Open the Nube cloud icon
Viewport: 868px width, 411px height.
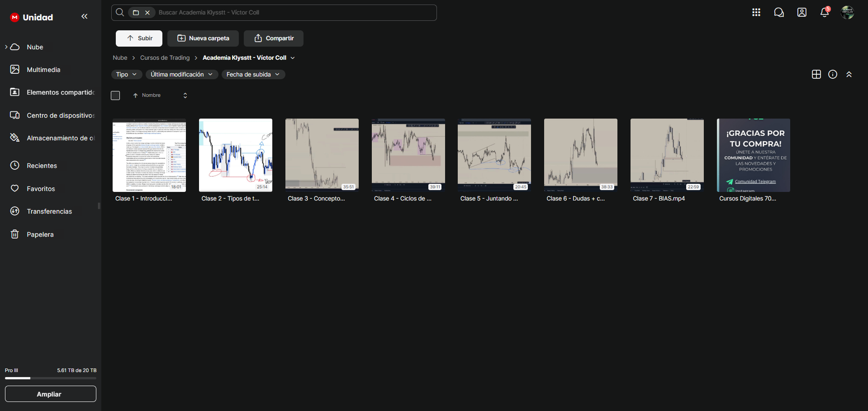pyautogui.click(x=15, y=47)
